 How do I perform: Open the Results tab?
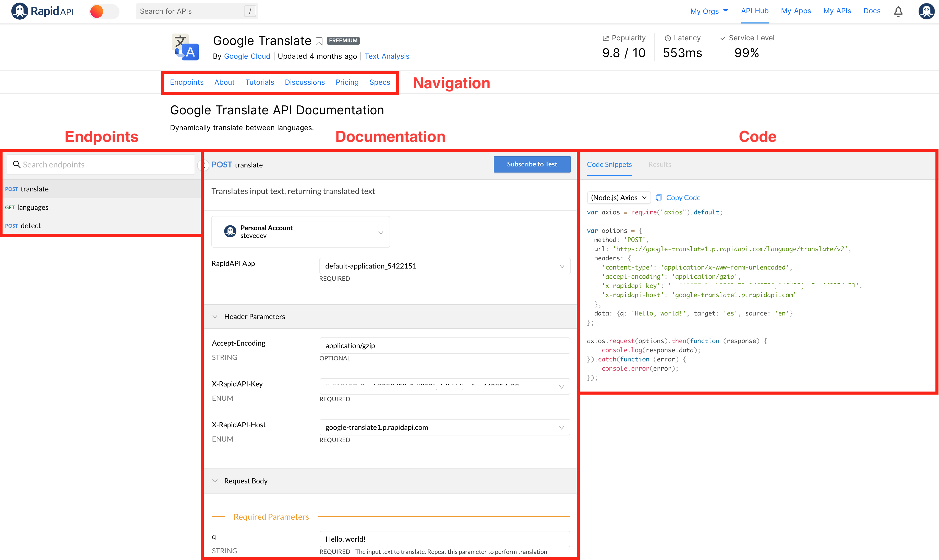[x=659, y=165]
